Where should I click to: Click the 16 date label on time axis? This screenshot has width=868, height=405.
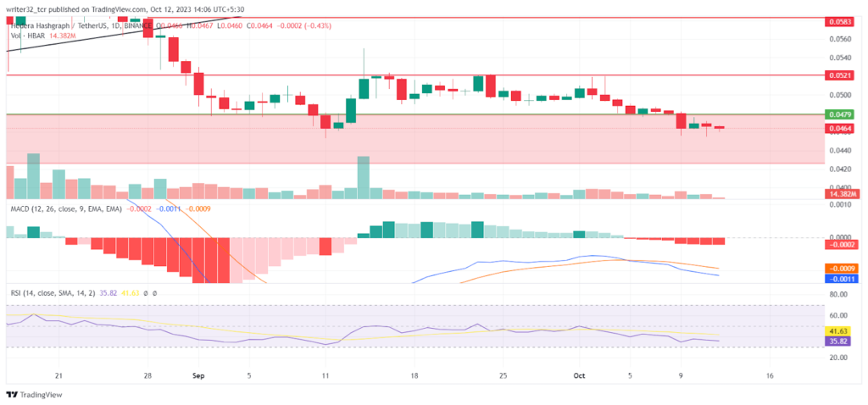769,375
